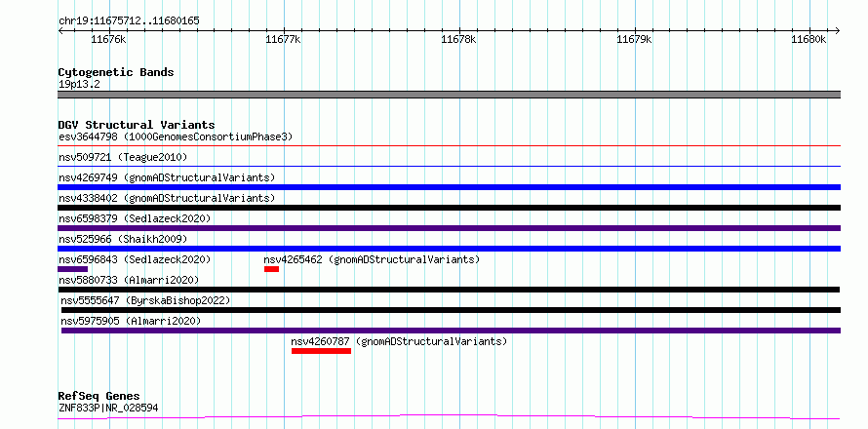Select the blue bar under nsv525966
The height and width of the screenshot is (429, 868).
[449, 249]
